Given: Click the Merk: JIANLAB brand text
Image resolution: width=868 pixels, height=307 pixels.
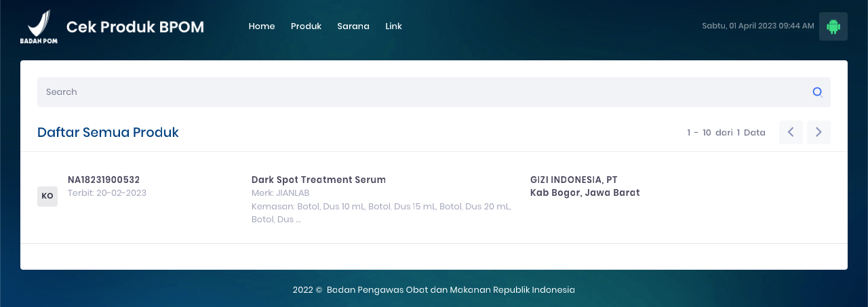Looking at the screenshot, I should coord(280,193).
